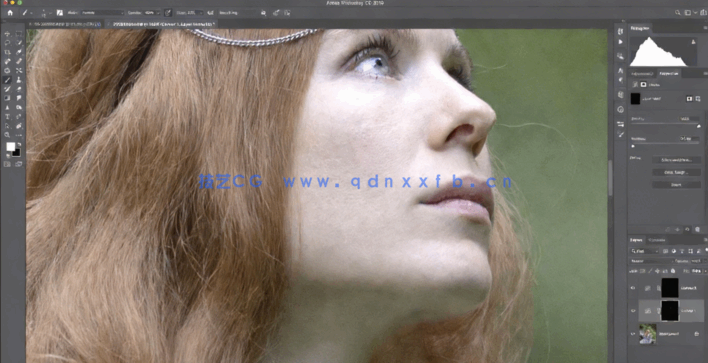Click the Feather slider handle

click(633, 146)
